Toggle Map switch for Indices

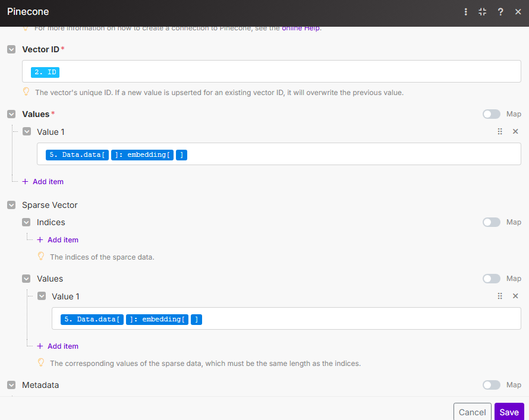pos(491,222)
